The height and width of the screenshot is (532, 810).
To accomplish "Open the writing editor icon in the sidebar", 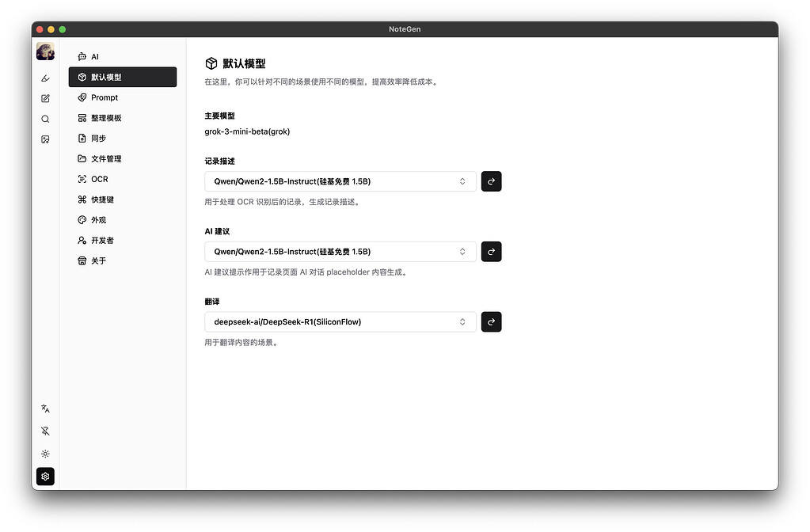I will click(45, 98).
